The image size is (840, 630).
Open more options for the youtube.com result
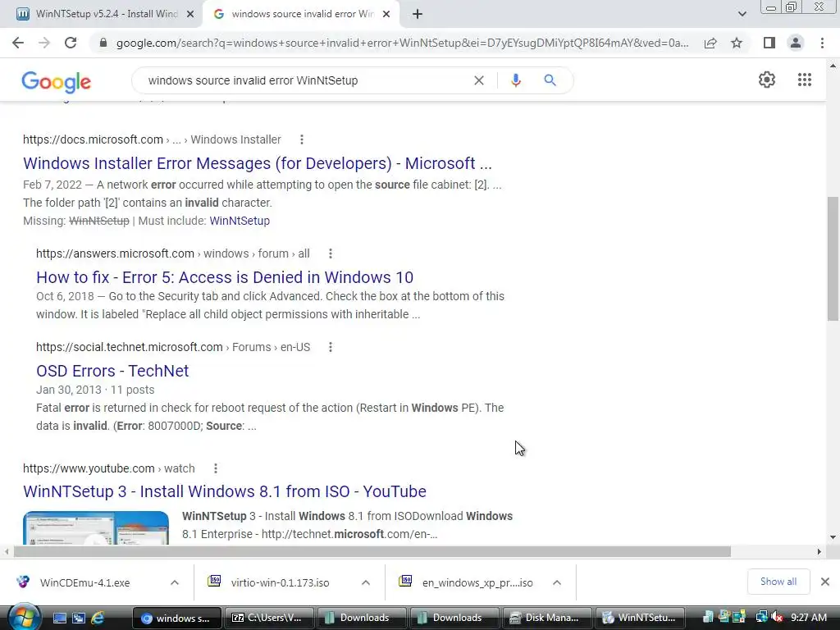coord(216,468)
